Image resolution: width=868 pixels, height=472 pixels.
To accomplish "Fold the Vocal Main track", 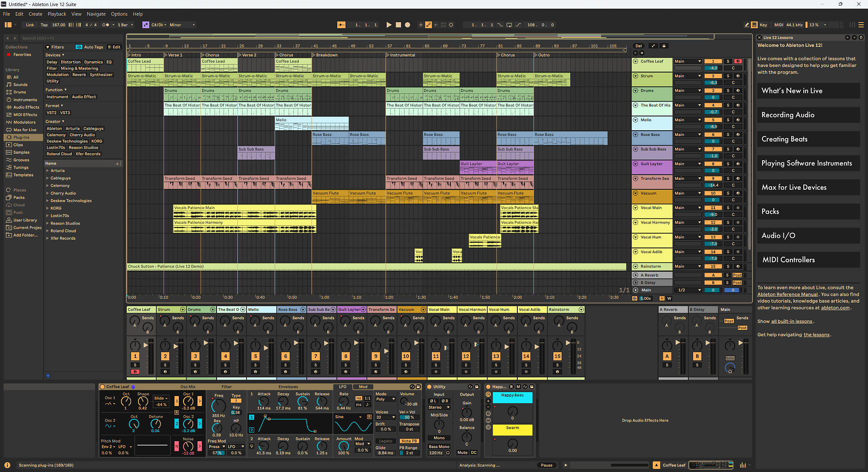I will coord(635,208).
